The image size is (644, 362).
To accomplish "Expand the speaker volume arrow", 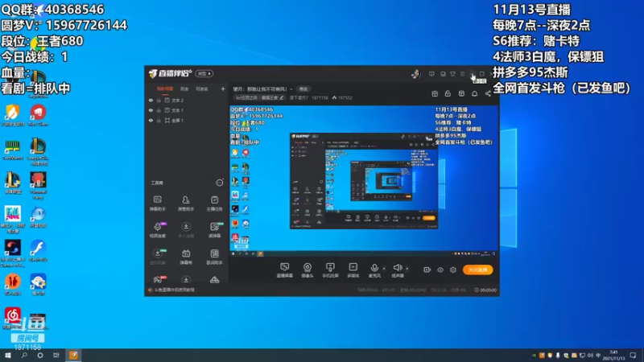I will click(x=407, y=269).
